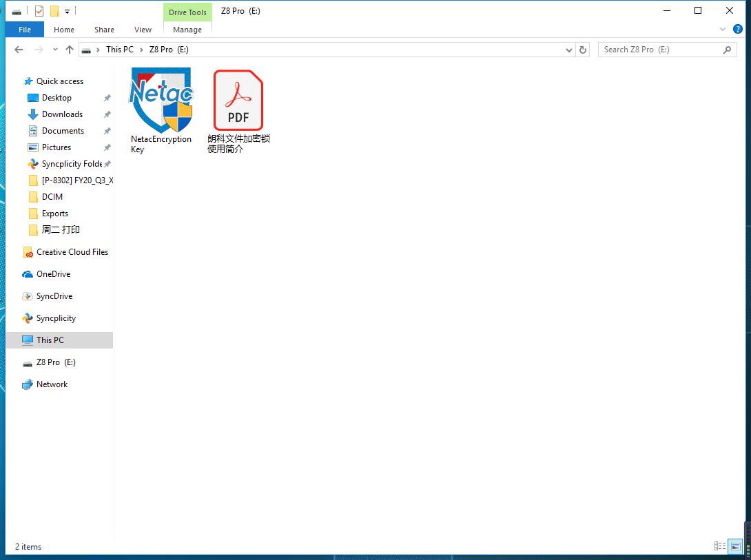Open recent locations dropdown arrow
Image resolution: width=751 pixels, height=560 pixels.
click(x=55, y=50)
